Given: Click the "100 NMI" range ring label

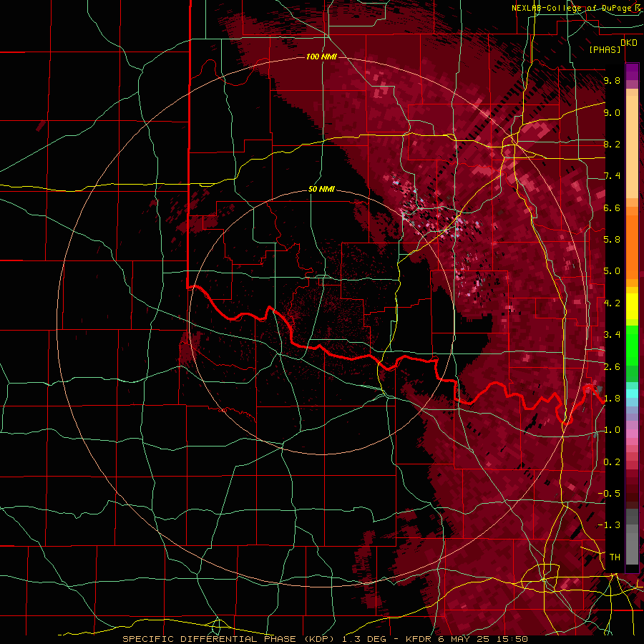Looking at the screenshot, I should tap(321, 57).
